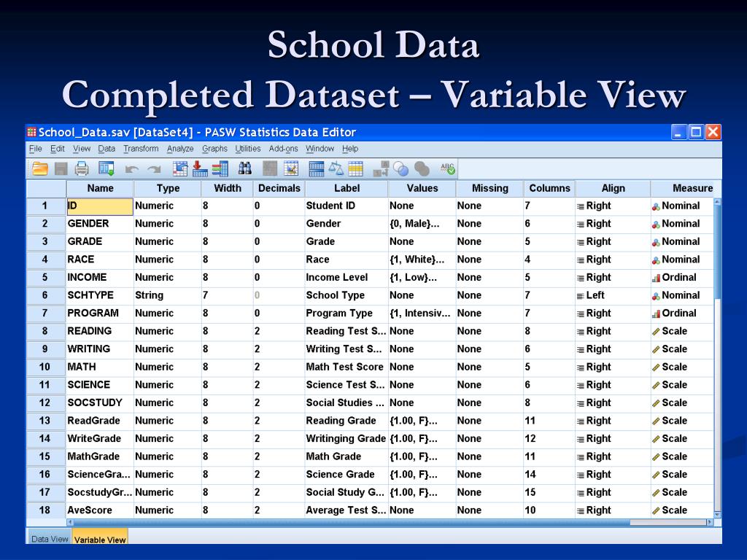Click the Ordinal measure cell for PROGRAM
Screen dimensions: 747x560
coord(682,314)
